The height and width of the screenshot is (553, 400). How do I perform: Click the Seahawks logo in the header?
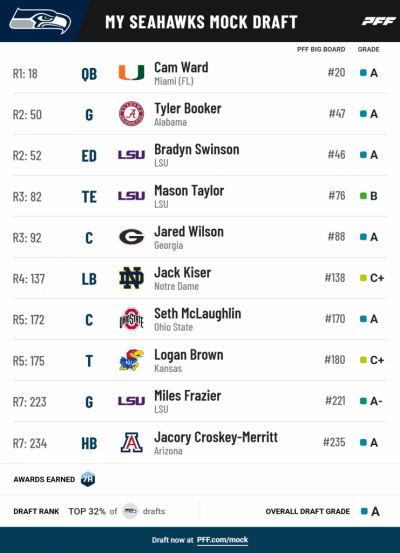(40, 21)
